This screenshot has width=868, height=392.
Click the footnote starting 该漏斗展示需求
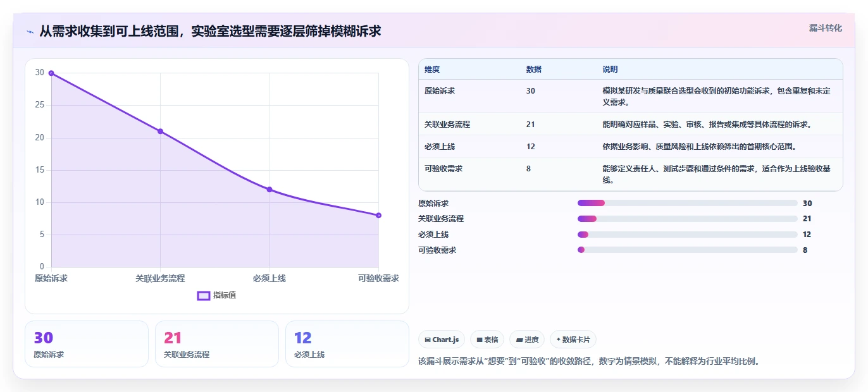[x=589, y=362]
